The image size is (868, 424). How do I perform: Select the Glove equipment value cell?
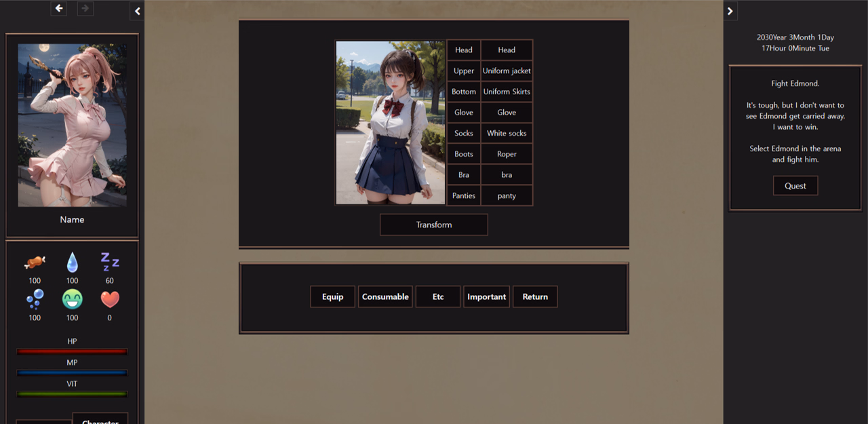[507, 113]
